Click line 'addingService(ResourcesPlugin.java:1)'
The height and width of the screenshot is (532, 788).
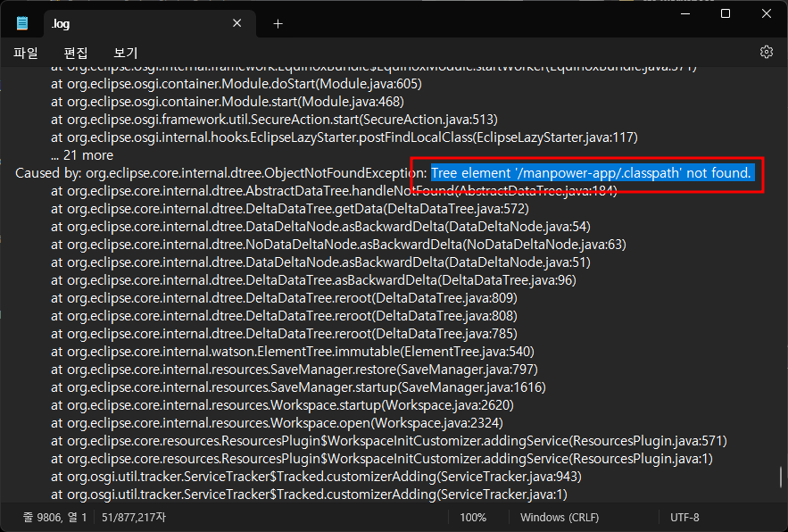(x=382, y=459)
